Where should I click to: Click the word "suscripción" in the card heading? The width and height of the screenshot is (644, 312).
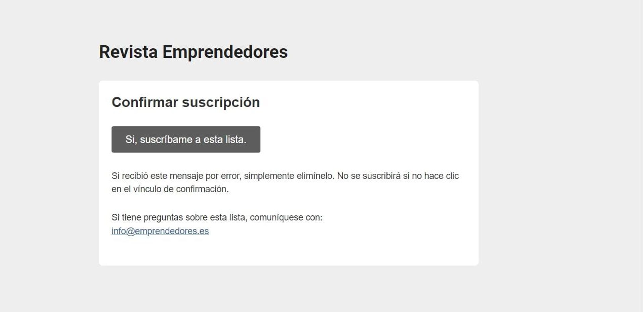pos(221,102)
